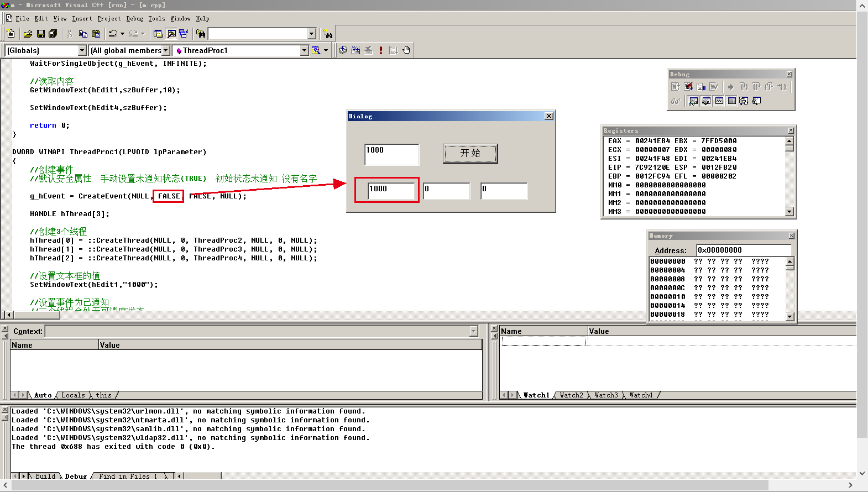
Task: Click the Find in Files binoculars icon
Action: pyautogui.click(x=201, y=34)
